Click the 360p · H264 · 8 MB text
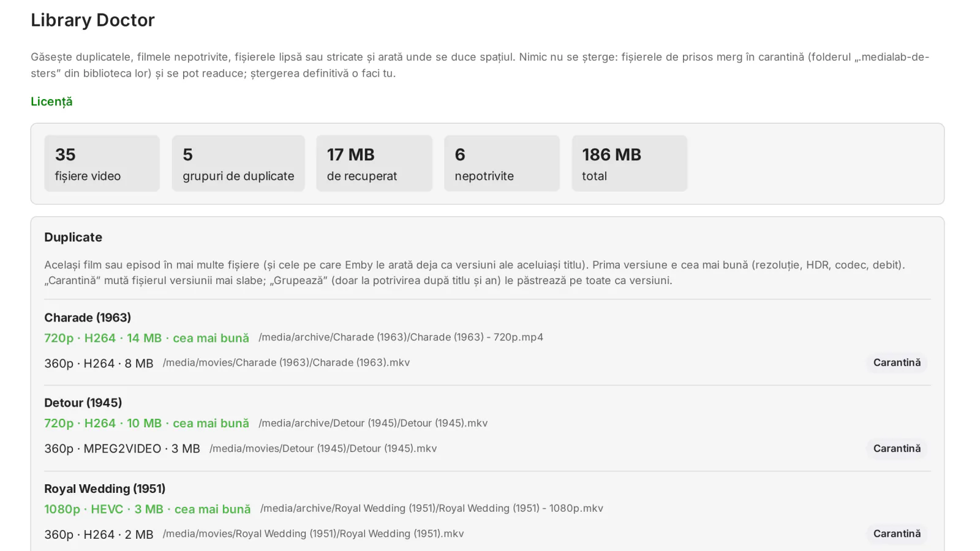This screenshot has width=980, height=551. 99,364
